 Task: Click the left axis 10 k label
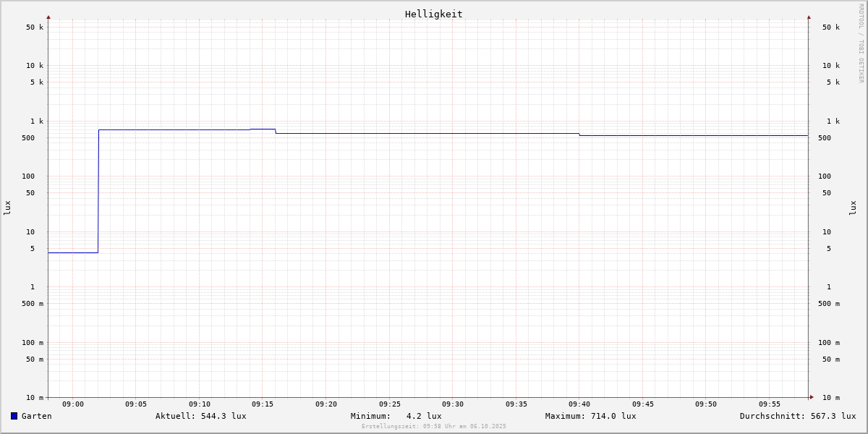pyautogui.click(x=35, y=66)
